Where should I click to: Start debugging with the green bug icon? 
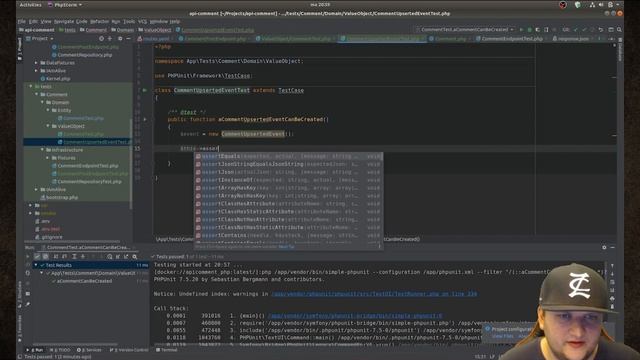pyautogui.click(x=529, y=30)
